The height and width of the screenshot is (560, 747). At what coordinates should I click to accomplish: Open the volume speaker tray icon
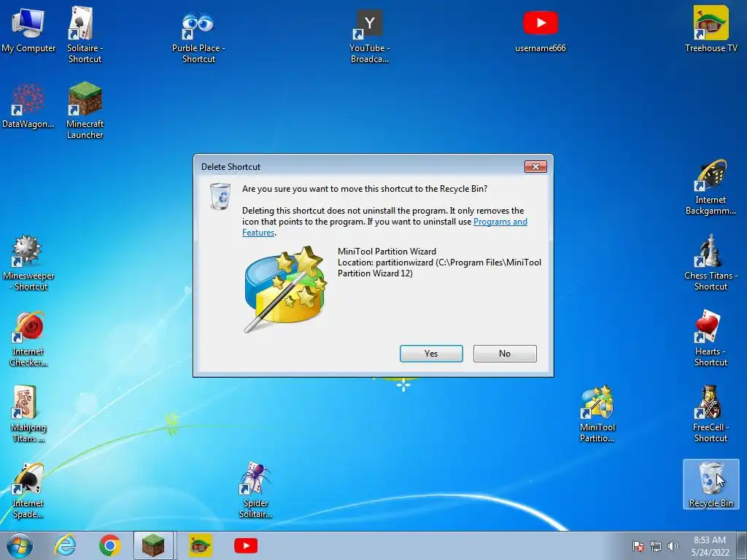pos(673,547)
